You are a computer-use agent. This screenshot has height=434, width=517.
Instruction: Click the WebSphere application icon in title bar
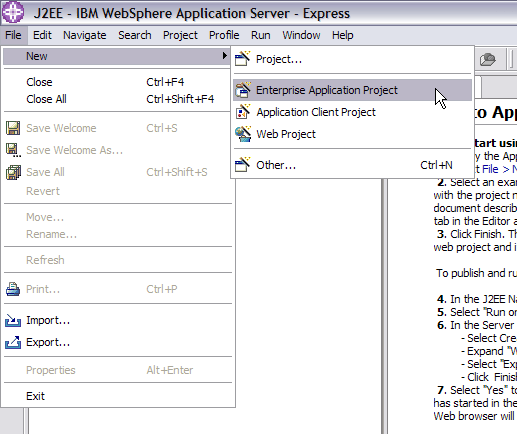(x=13, y=12)
